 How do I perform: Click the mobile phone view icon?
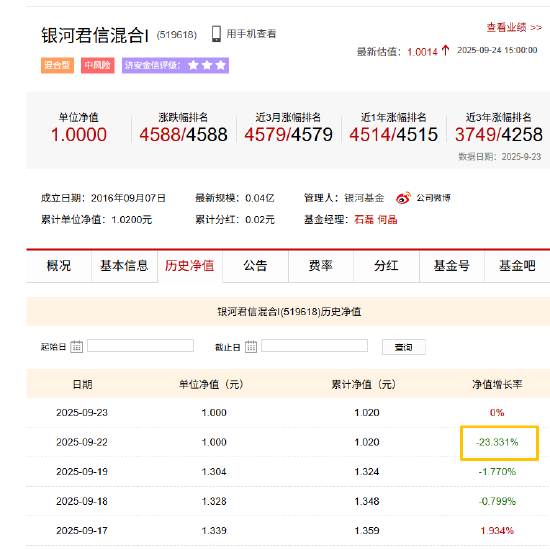(216, 34)
